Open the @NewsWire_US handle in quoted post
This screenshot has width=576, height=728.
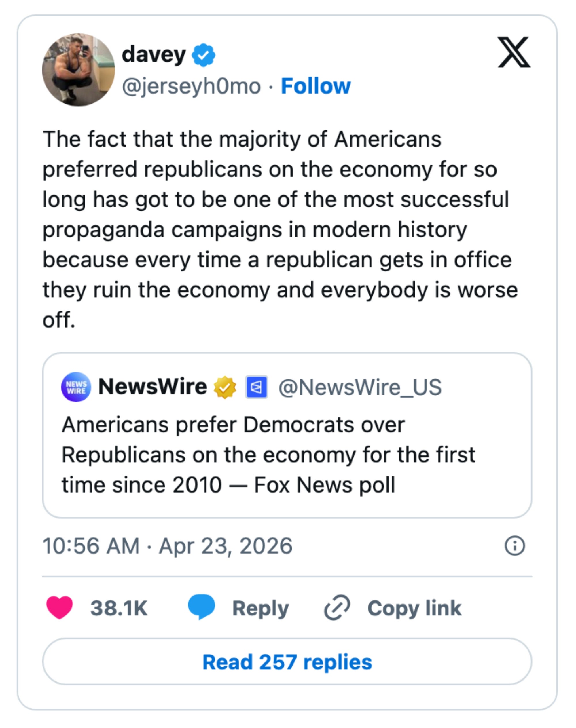point(360,387)
